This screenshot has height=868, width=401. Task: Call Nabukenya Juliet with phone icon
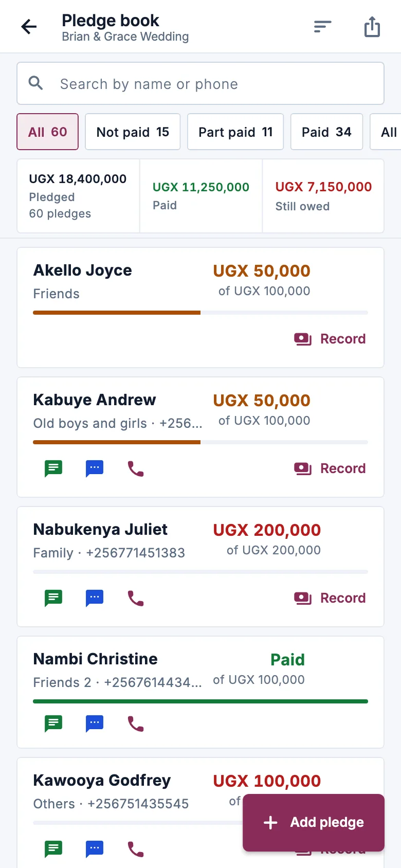pos(136,598)
